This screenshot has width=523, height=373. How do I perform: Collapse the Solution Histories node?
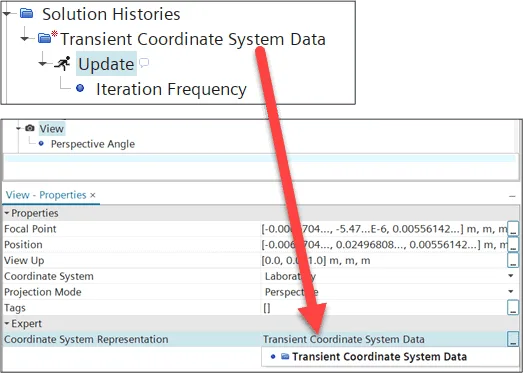pos(7,14)
